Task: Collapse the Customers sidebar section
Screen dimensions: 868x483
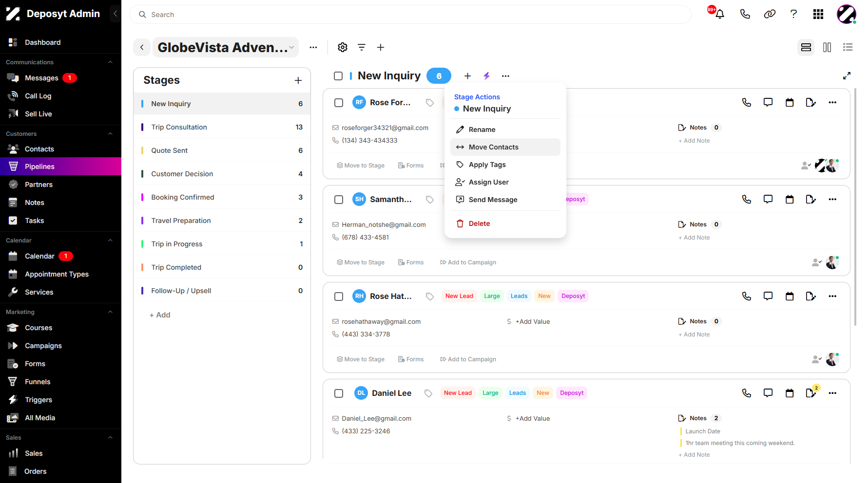Action: pos(110,134)
